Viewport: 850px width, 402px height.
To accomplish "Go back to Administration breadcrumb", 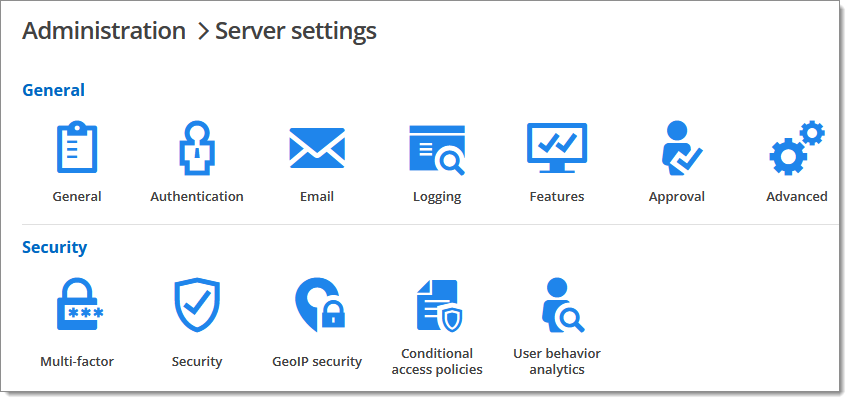I will pos(104,31).
